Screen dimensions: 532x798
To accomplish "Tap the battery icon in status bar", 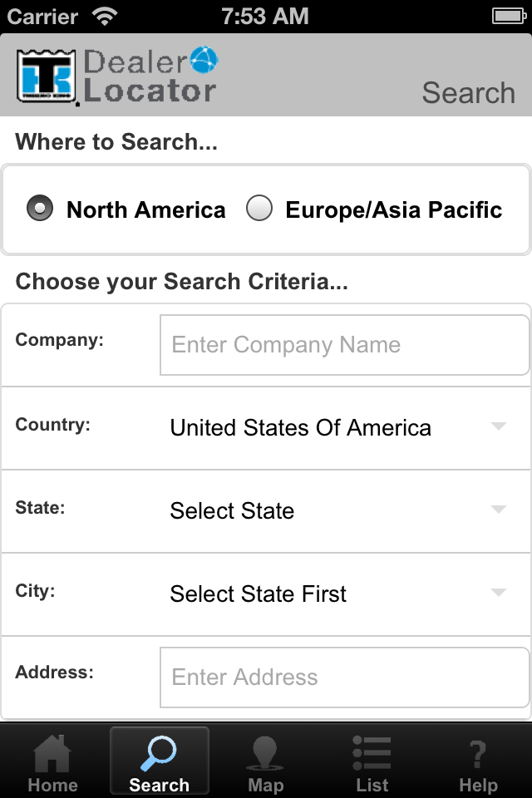I will [x=506, y=16].
